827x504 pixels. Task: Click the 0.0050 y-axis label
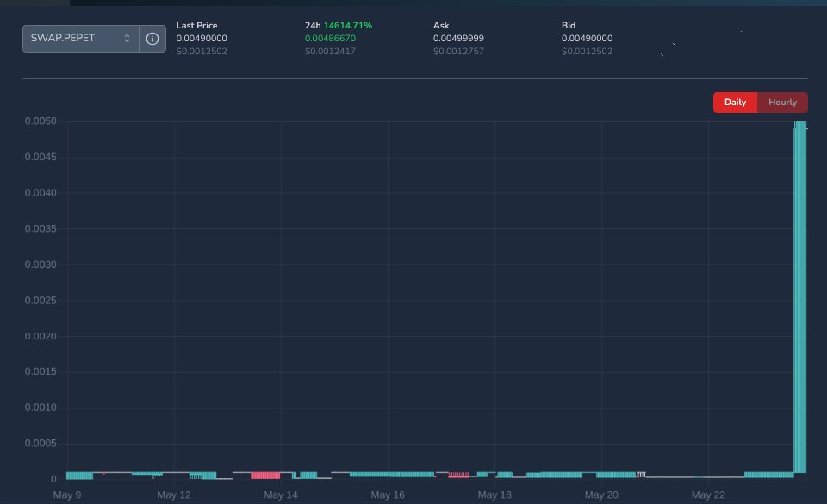point(40,121)
